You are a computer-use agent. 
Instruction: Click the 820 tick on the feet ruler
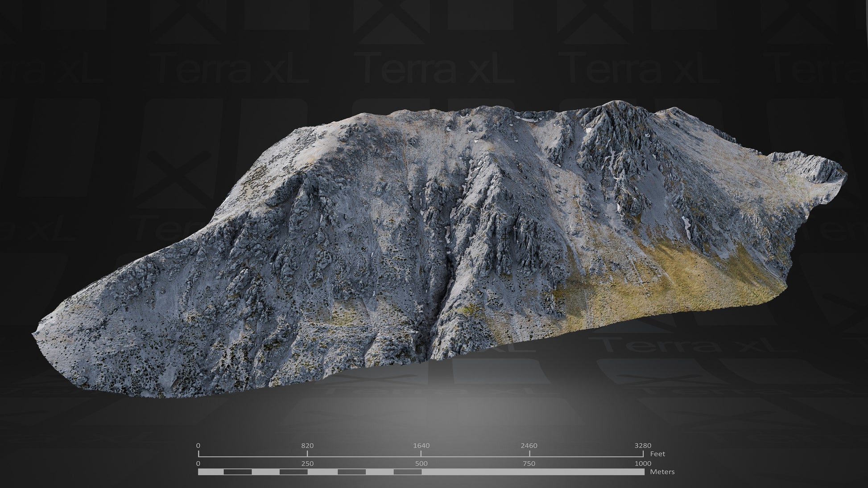309,445
